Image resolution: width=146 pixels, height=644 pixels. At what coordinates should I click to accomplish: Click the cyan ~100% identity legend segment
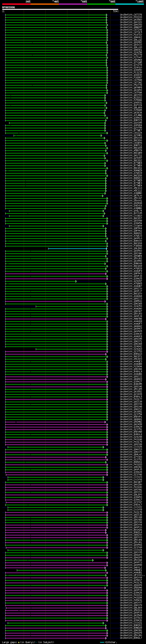[x=130, y=4]
